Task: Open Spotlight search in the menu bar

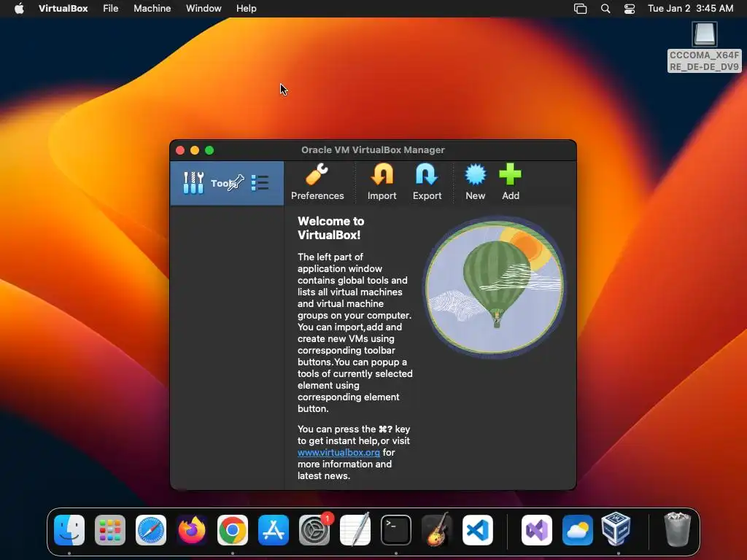Action: [605, 9]
